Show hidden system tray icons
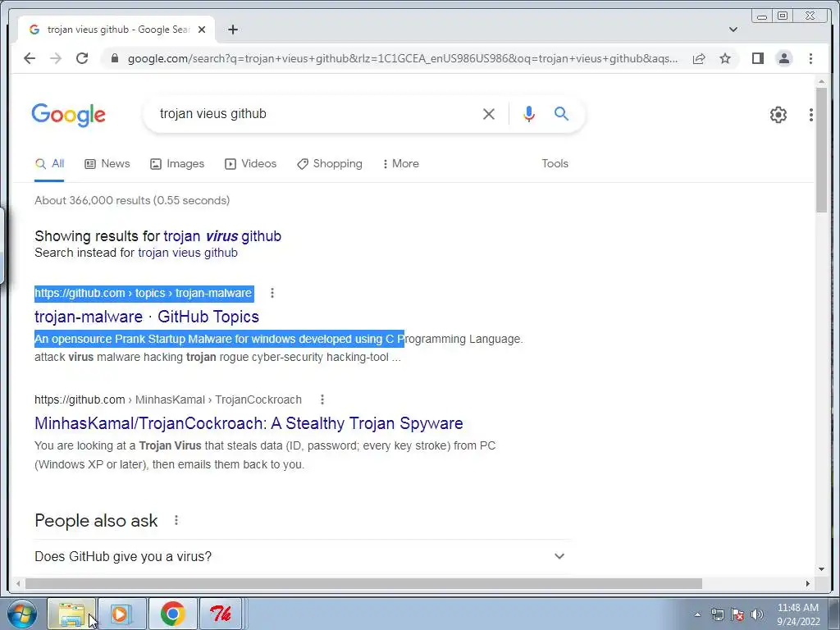 (697, 614)
